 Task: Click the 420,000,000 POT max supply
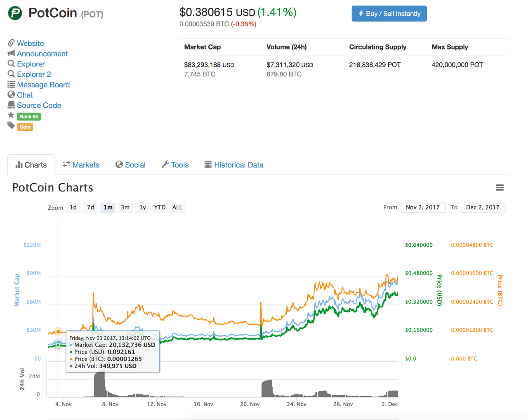(x=457, y=65)
